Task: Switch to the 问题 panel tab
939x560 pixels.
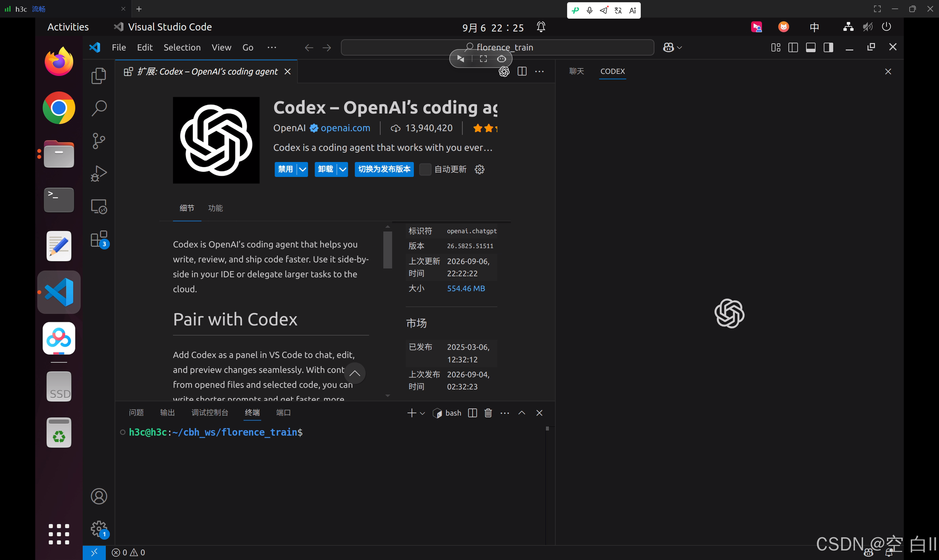Action: click(x=136, y=412)
